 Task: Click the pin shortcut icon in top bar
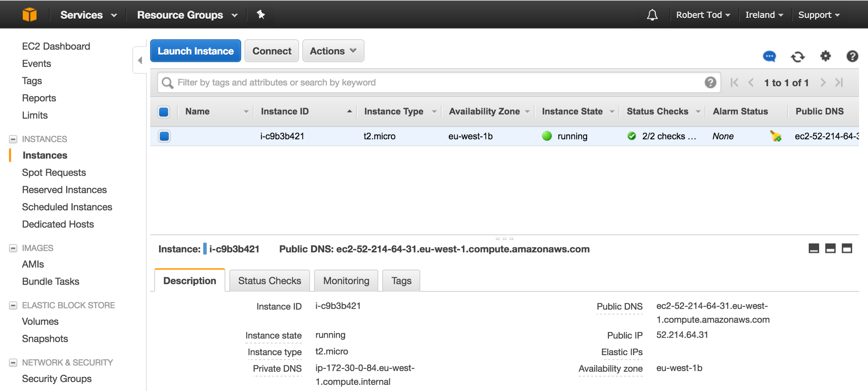(261, 14)
